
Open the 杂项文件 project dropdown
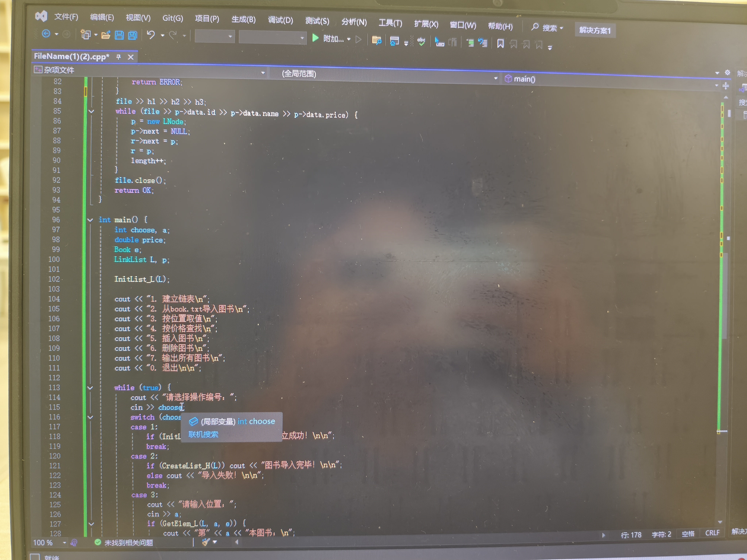click(263, 73)
